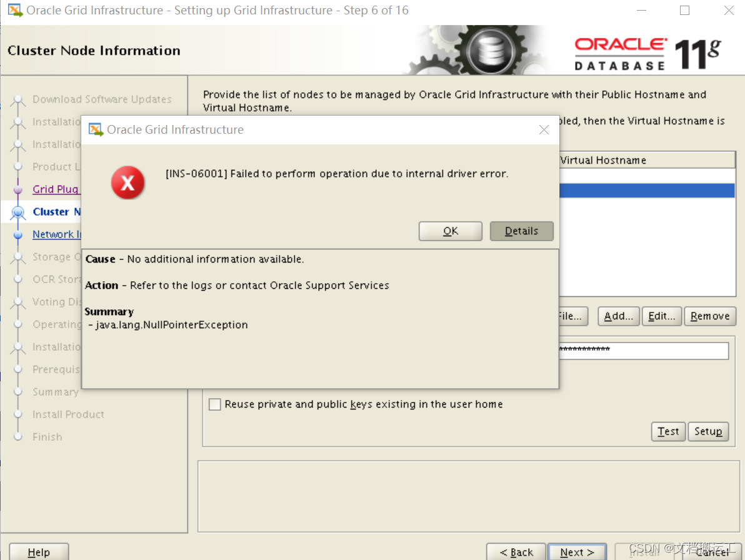
Task: Click java.lang.NullPointerException summary text
Action: (x=171, y=325)
